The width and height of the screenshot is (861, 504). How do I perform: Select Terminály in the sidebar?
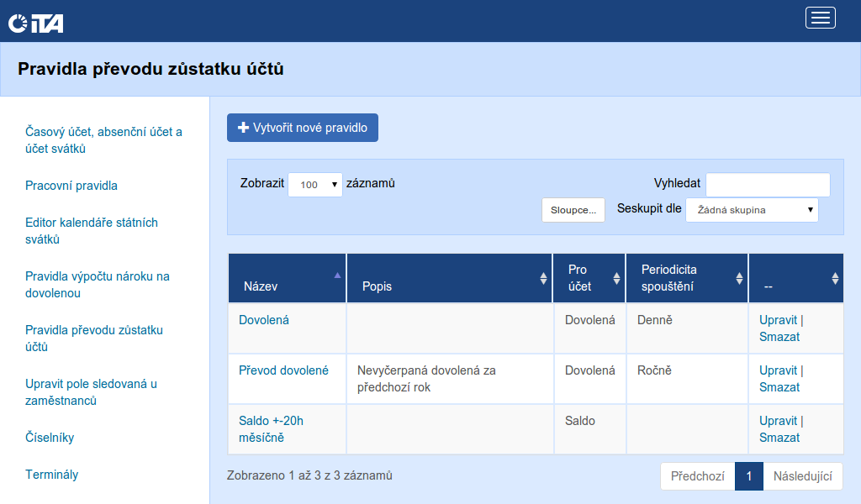point(51,475)
